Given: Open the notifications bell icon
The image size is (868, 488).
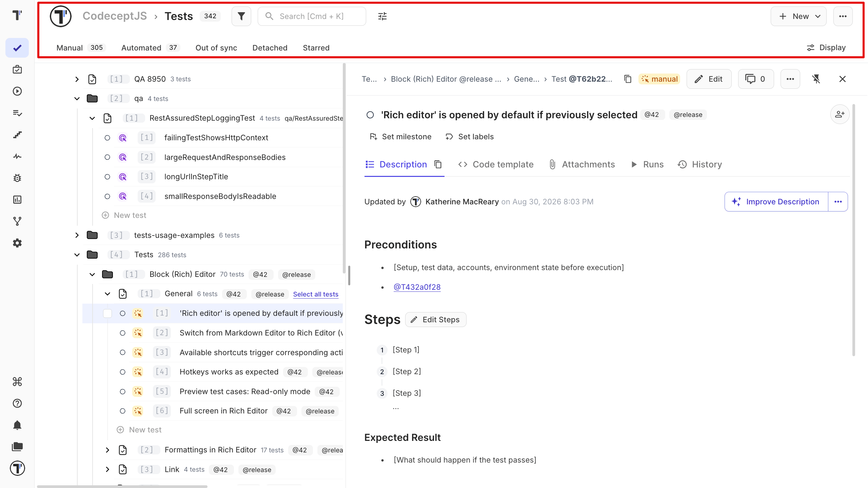Looking at the screenshot, I should pyautogui.click(x=17, y=425).
